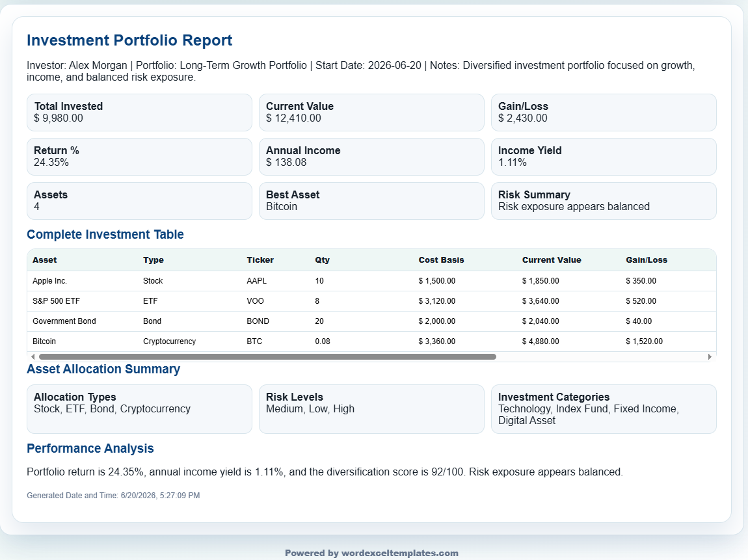Select the Government Bond asset cell
The image size is (748, 560).
tap(64, 321)
